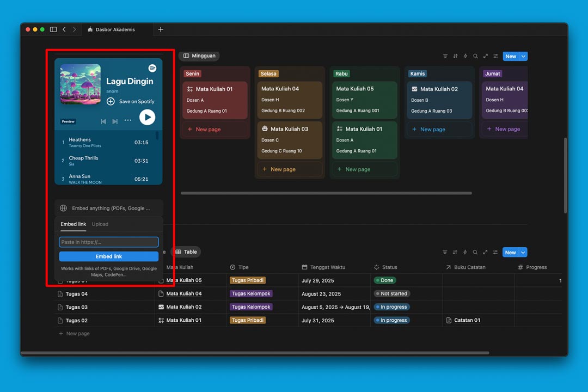Play the Lagu Dingin playlist
The image size is (588, 392).
(148, 118)
